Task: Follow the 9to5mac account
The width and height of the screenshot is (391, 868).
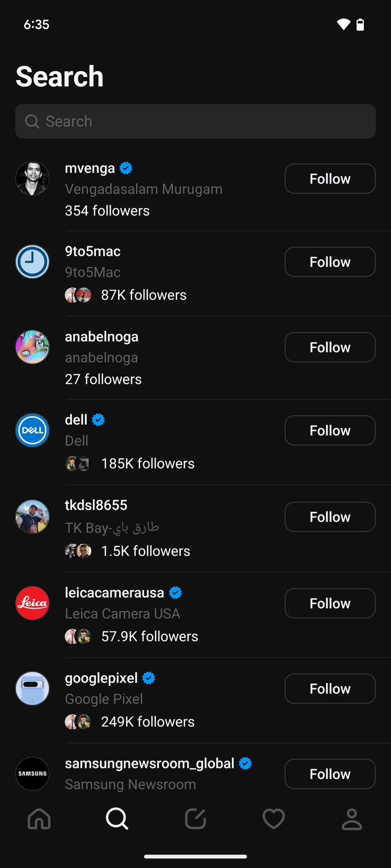Action: click(x=330, y=262)
